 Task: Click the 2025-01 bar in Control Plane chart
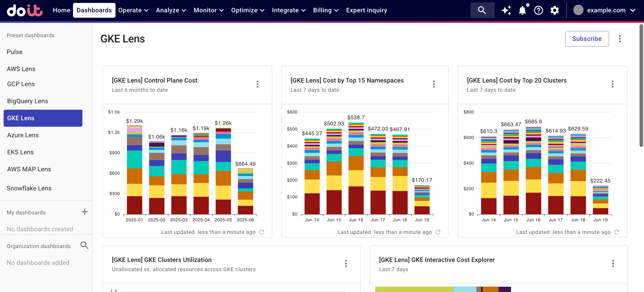(x=135, y=170)
